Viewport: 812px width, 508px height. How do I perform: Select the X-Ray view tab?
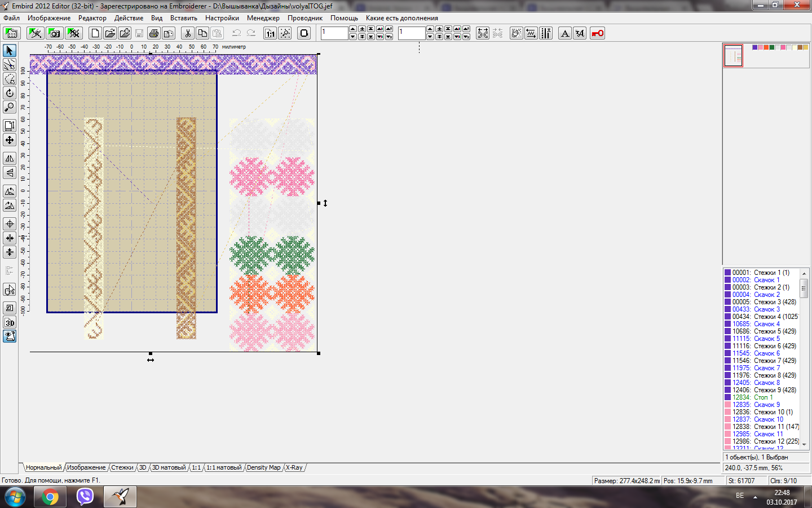point(294,468)
